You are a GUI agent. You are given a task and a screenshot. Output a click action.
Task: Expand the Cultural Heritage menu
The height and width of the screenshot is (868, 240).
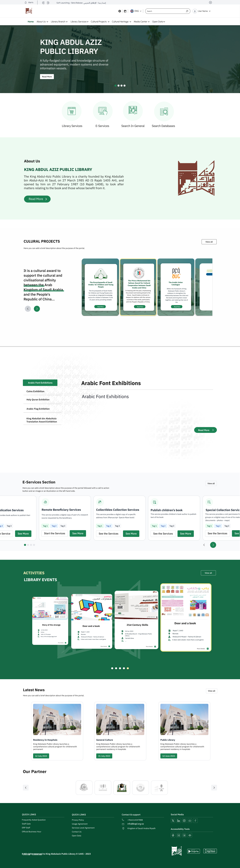point(121,22)
